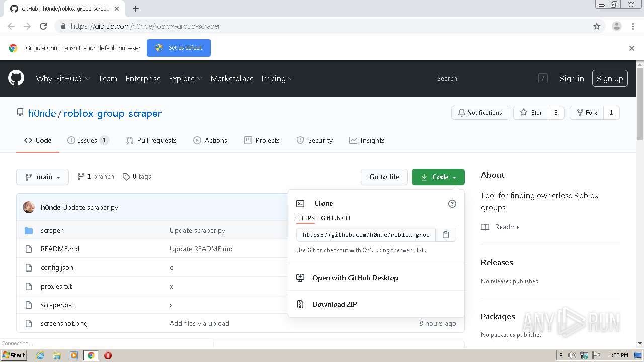Click the Go to file button
This screenshot has width=644, height=362.
[x=384, y=177]
